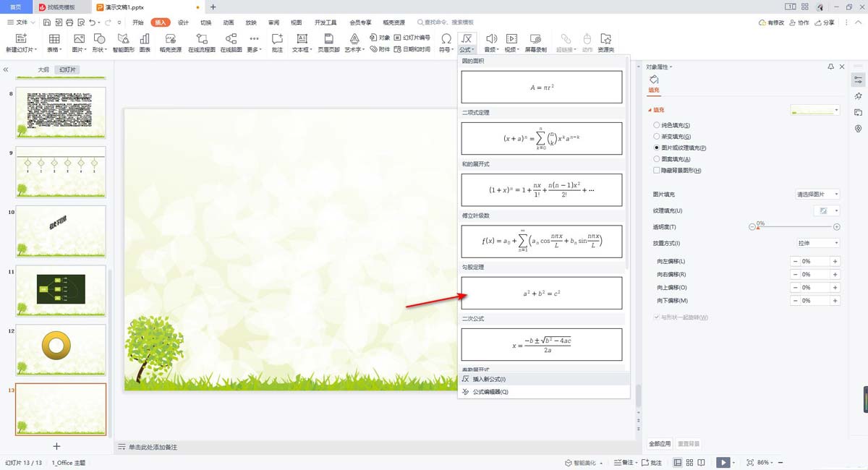
Task: Open the 纹理填充 texture dropdown
Action: (x=827, y=210)
